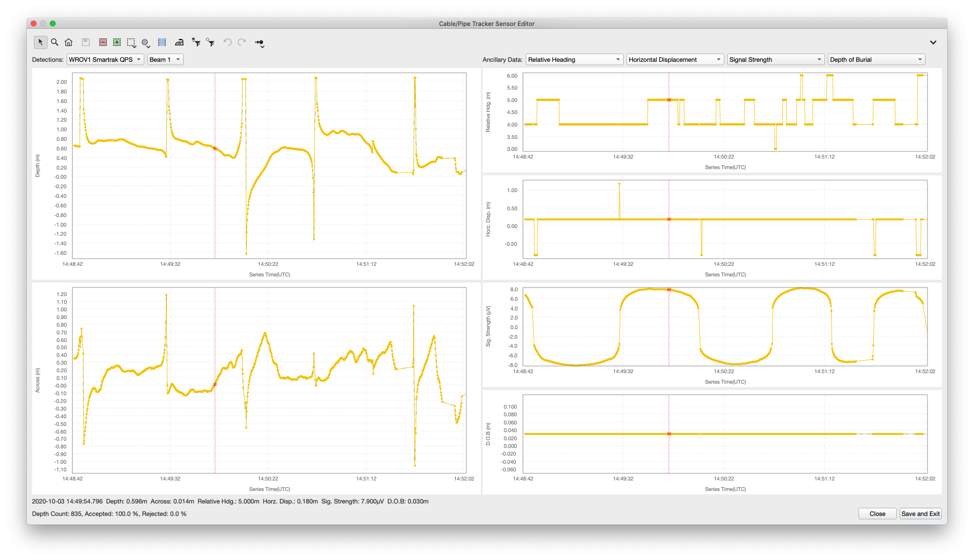Click the lasso circle selection tool
Viewport: 974px width, 560px height.
[145, 43]
